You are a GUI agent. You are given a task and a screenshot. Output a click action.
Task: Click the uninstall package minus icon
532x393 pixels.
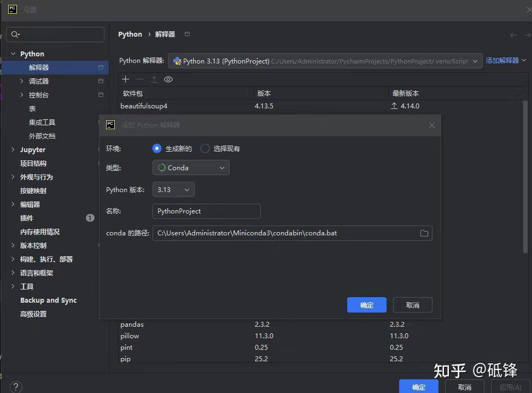click(x=139, y=79)
